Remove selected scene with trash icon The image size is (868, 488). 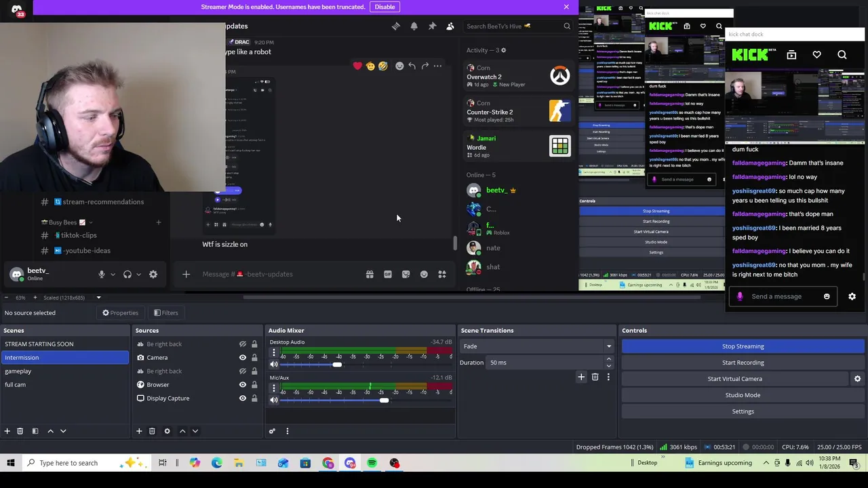[20, 431]
